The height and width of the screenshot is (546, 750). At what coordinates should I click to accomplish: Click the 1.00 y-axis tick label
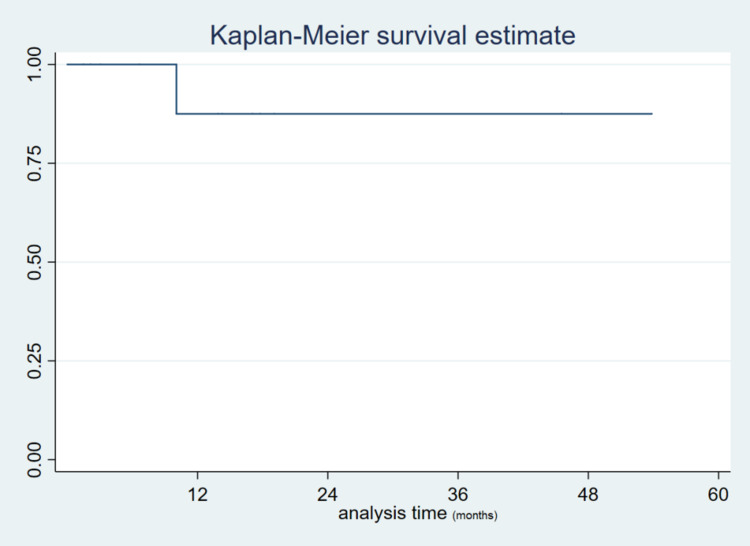[x=35, y=64]
